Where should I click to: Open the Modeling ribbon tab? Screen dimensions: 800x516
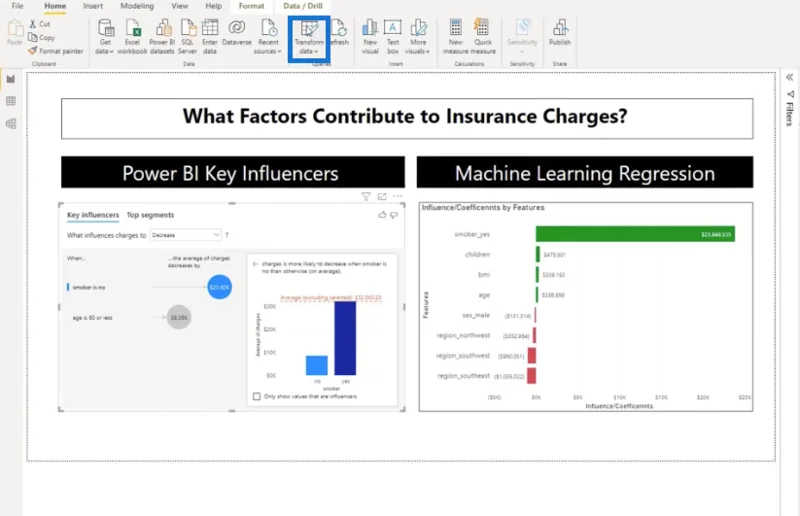(x=137, y=6)
